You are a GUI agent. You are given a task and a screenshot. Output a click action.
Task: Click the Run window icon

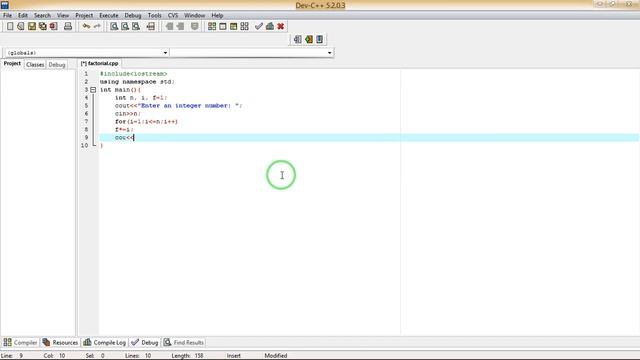click(x=223, y=27)
